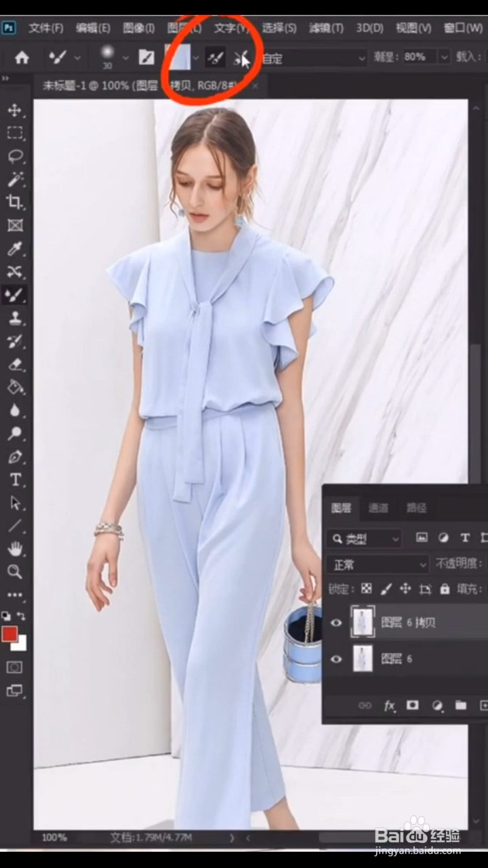Select the 图层 layers tab
The width and height of the screenshot is (488, 868).
point(341,508)
